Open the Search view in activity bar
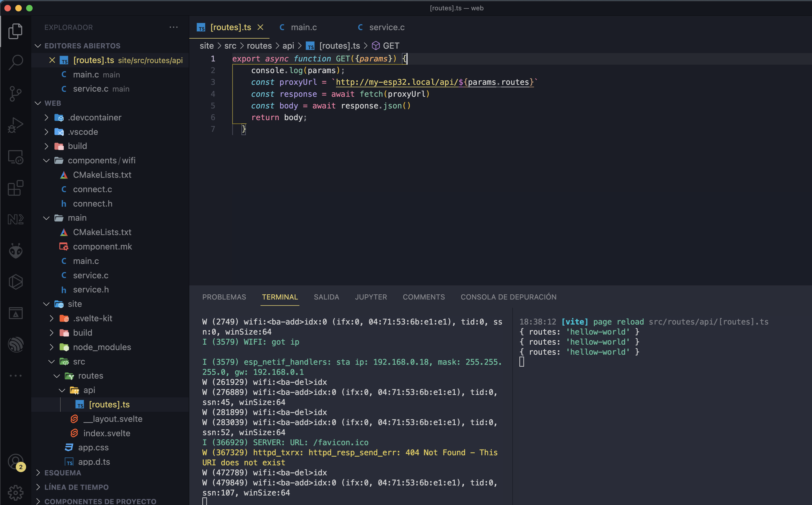 [16, 62]
